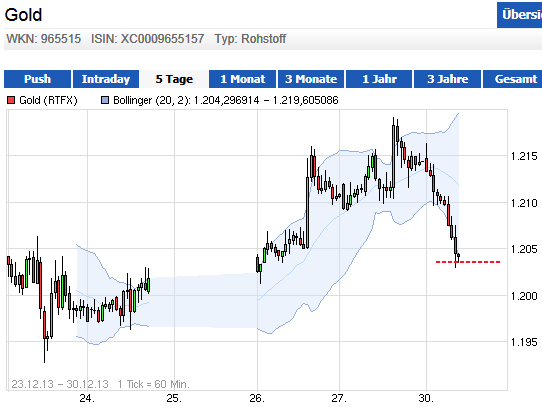Show the 1 Monat chart
Viewport: 542px width, 407px height.
tap(243, 79)
